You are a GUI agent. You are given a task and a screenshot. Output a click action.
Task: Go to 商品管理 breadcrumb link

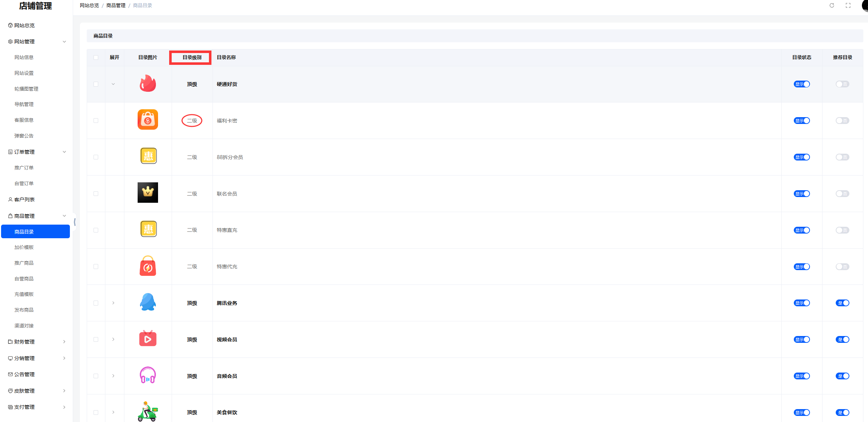click(116, 5)
